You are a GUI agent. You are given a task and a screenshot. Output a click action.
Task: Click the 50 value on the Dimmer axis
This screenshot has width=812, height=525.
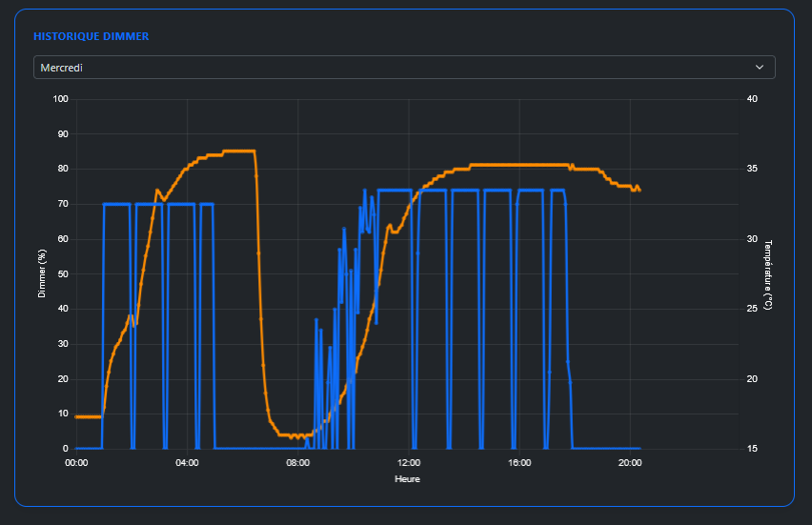click(x=64, y=274)
